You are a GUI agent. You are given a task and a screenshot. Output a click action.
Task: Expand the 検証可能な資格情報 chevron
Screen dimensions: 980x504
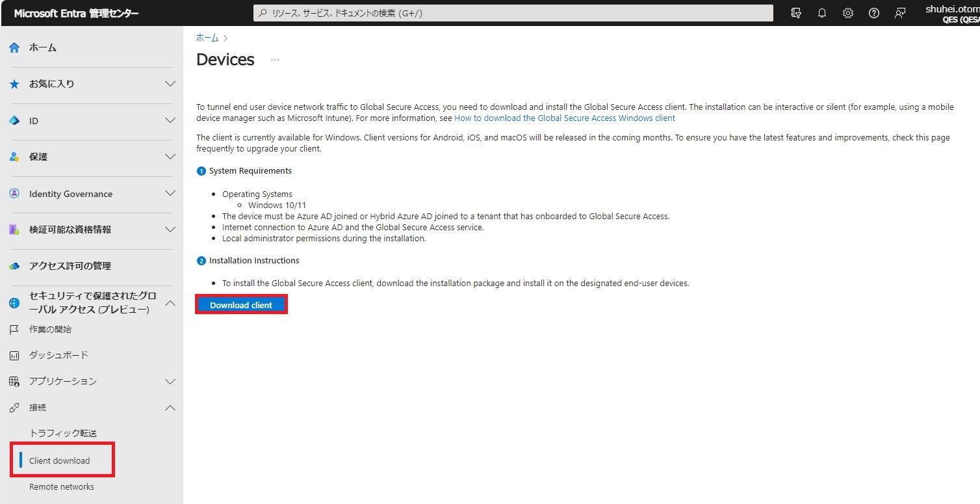point(170,230)
